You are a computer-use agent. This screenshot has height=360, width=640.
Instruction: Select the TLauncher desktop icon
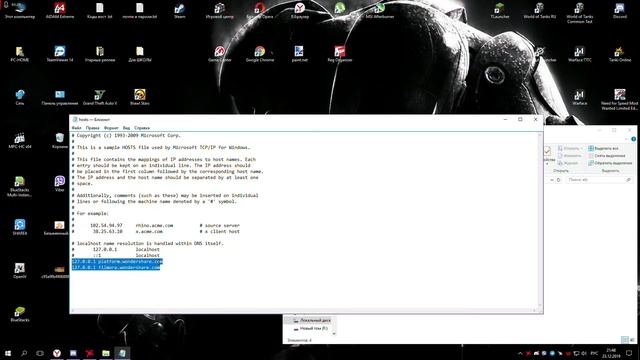500,11
